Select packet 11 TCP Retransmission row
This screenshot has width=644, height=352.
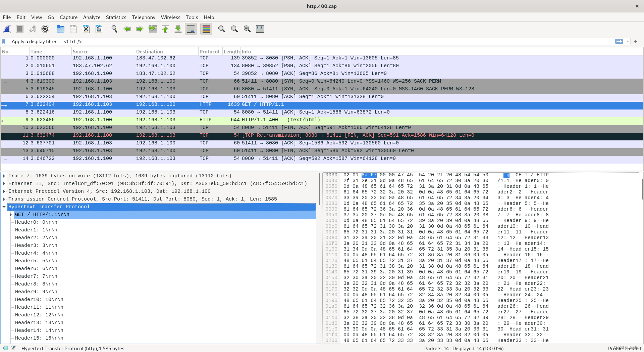click(322, 135)
